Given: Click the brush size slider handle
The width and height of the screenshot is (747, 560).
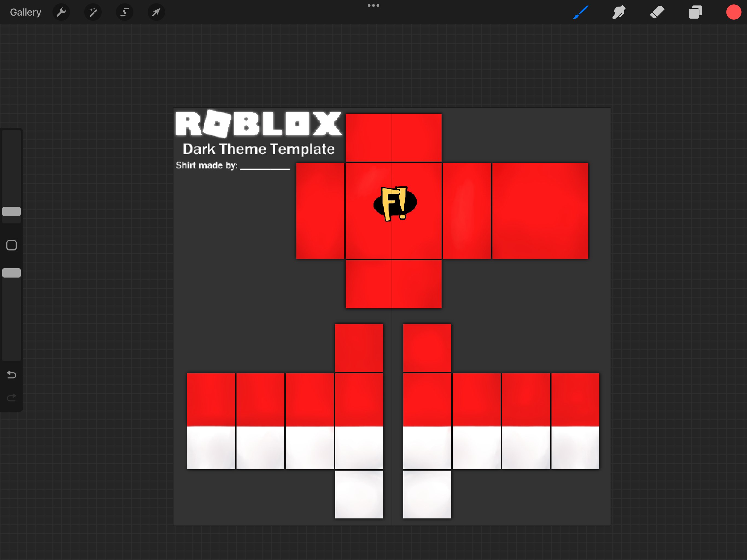Looking at the screenshot, I should tap(11, 211).
